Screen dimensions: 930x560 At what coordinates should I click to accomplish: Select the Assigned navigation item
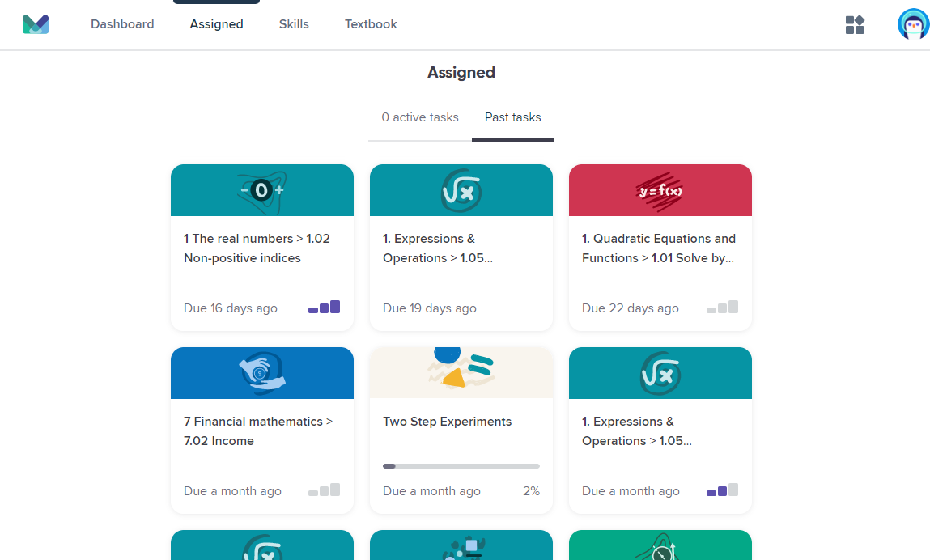click(x=216, y=24)
